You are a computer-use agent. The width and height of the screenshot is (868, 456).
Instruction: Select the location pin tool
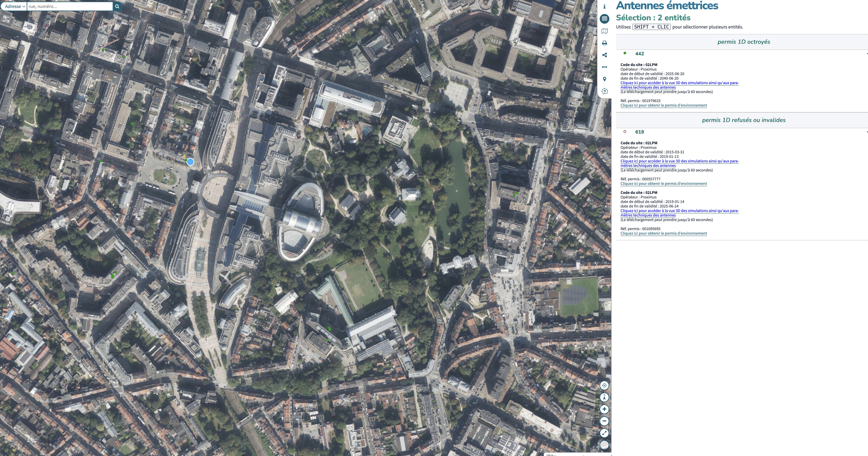605,79
